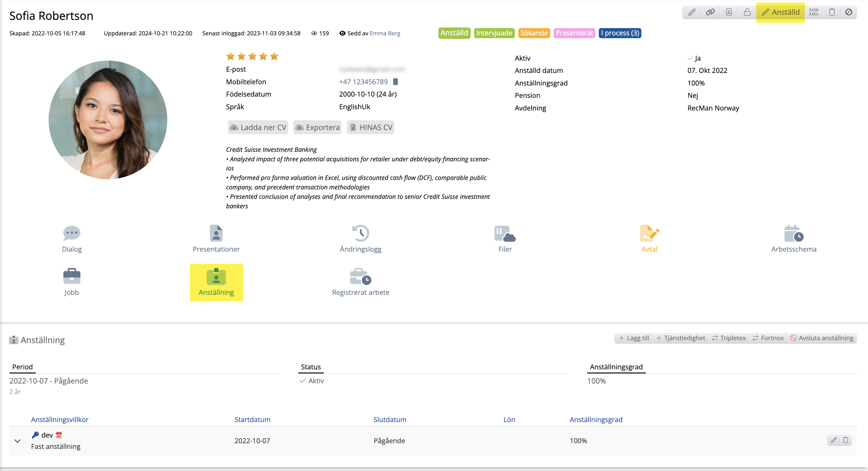This screenshot has width=868, height=471.
Task: Open the Anställning section tab
Action: (216, 282)
